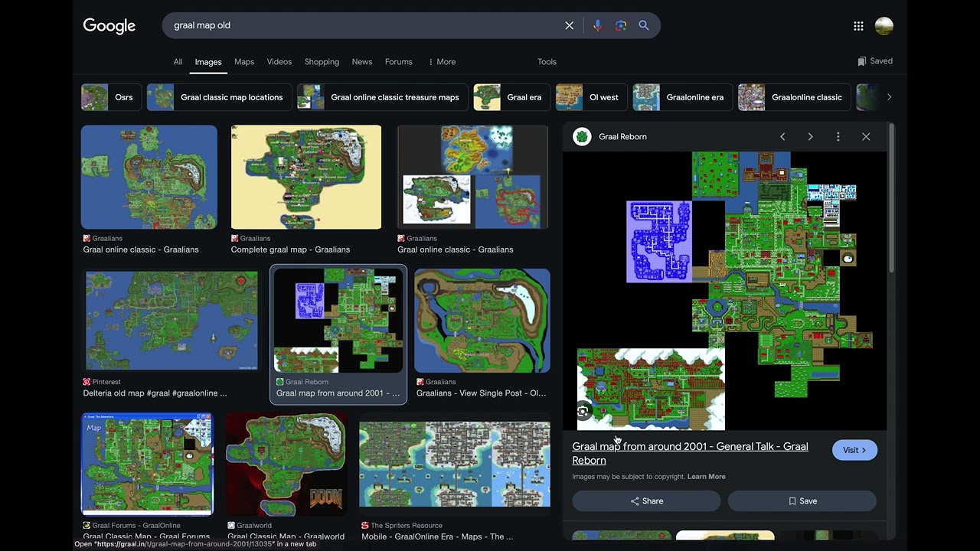Click the magnifier search icon
980x551 pixels.
(x=644, y=25)
